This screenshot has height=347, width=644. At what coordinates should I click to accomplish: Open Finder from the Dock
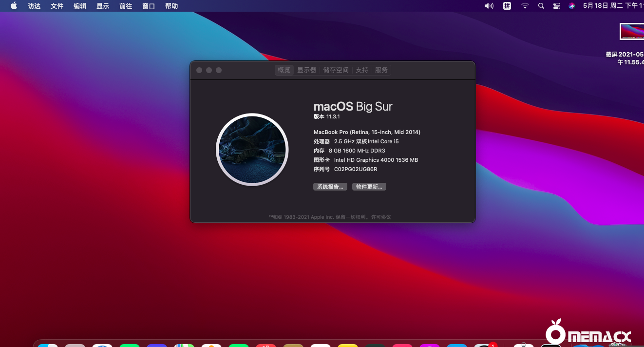47,345
